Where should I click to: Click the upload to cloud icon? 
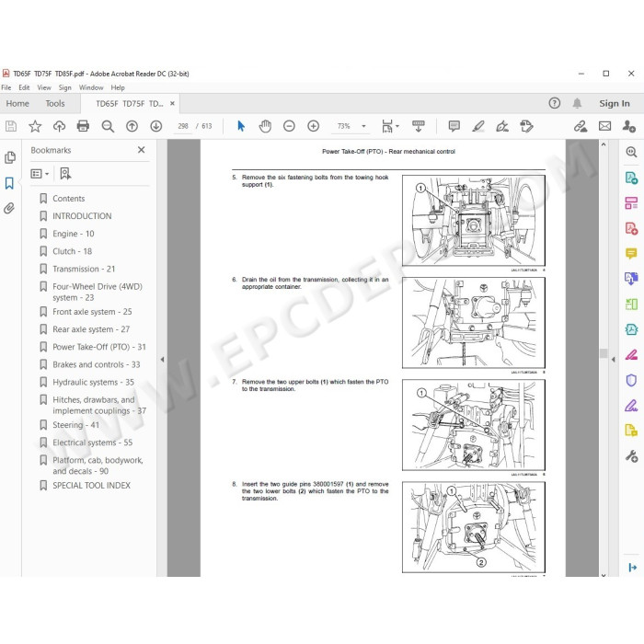pyautogui.click(x=59, y=126)
